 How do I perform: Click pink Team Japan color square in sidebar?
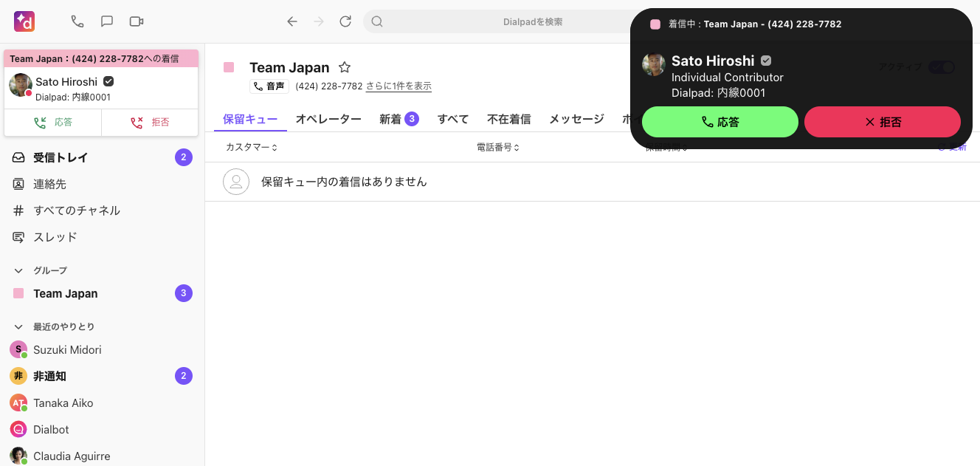[18, 293]
